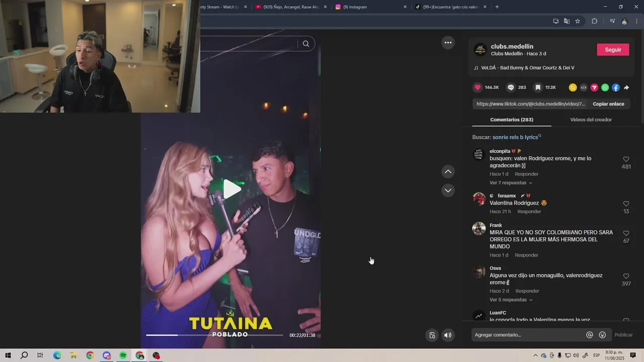The image size is (644, 362).
Task: Send to friends via the red arrow icon
Action: click(594, 87)
